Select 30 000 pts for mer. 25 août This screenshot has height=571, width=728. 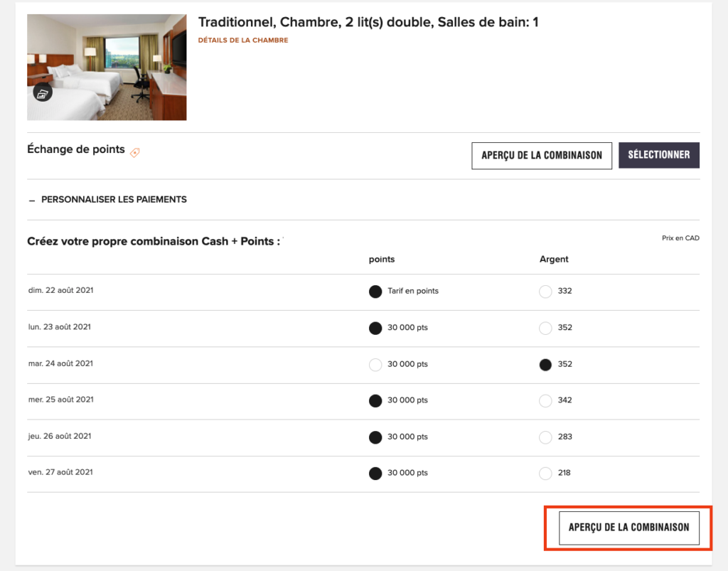pyautogui.click(x=375, y=400)
